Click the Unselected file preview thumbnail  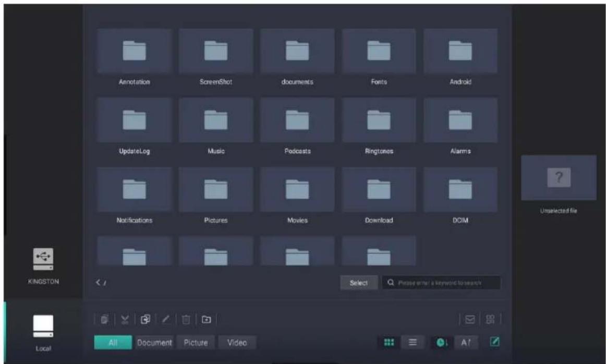point(559,178)
